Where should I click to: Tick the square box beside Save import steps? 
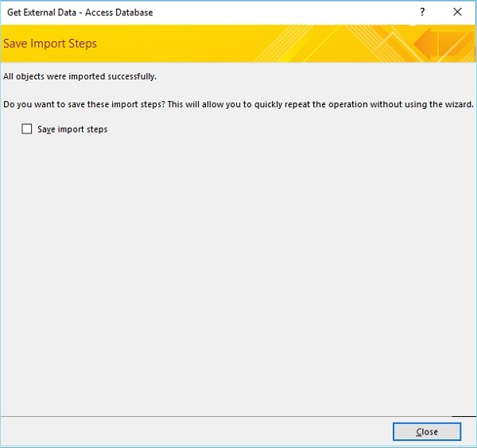27,129
